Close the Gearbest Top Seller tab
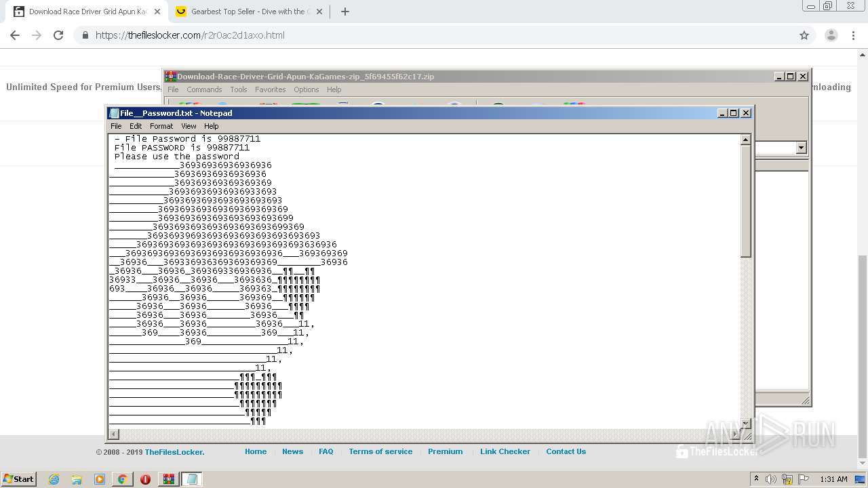The image size is (868, 488). point(319,12)
